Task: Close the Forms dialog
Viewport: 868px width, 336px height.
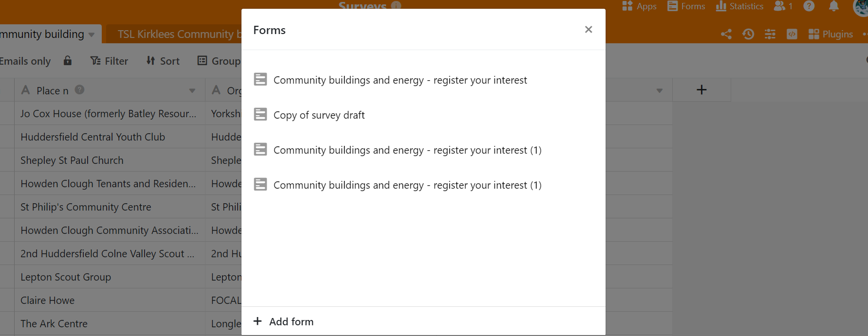Action: 588,30
